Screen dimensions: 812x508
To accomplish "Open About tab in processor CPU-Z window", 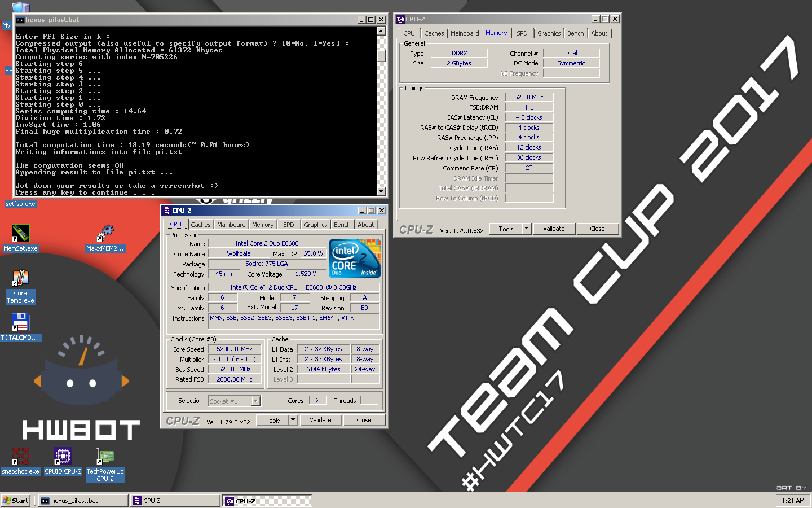I will (366, 225).
